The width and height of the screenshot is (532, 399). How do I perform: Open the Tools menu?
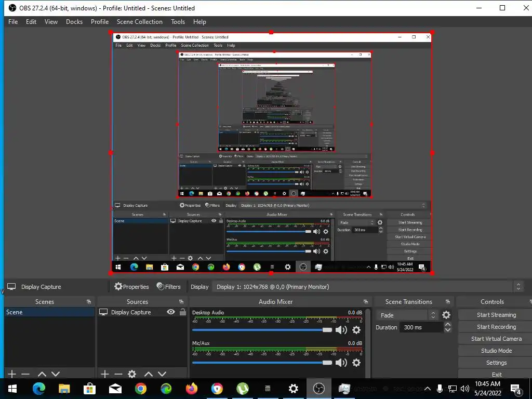[x=178, y=22]
